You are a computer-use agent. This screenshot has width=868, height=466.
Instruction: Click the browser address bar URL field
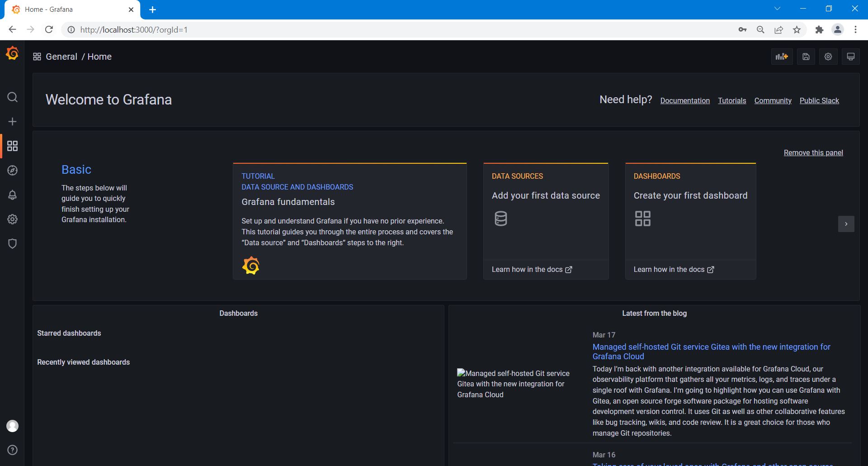[x=362, y=30]
